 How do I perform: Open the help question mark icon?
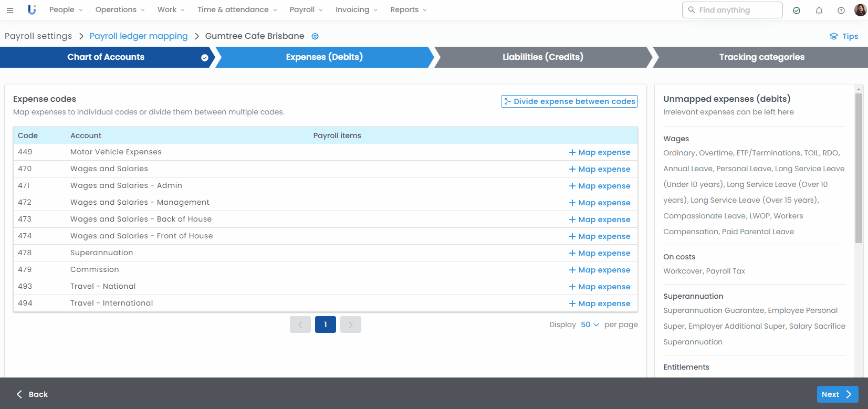pyautogui.click(x=841, y=11)
